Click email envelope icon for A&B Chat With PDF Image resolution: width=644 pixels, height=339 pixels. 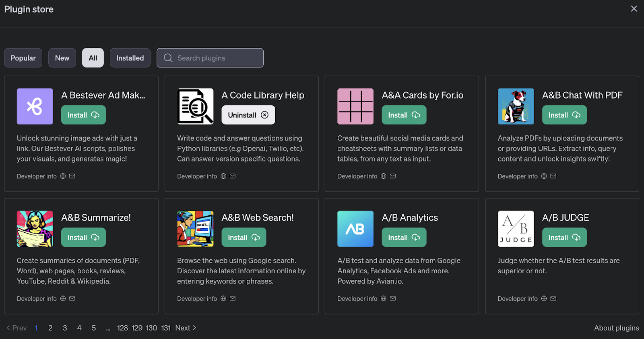pos(553,176)
